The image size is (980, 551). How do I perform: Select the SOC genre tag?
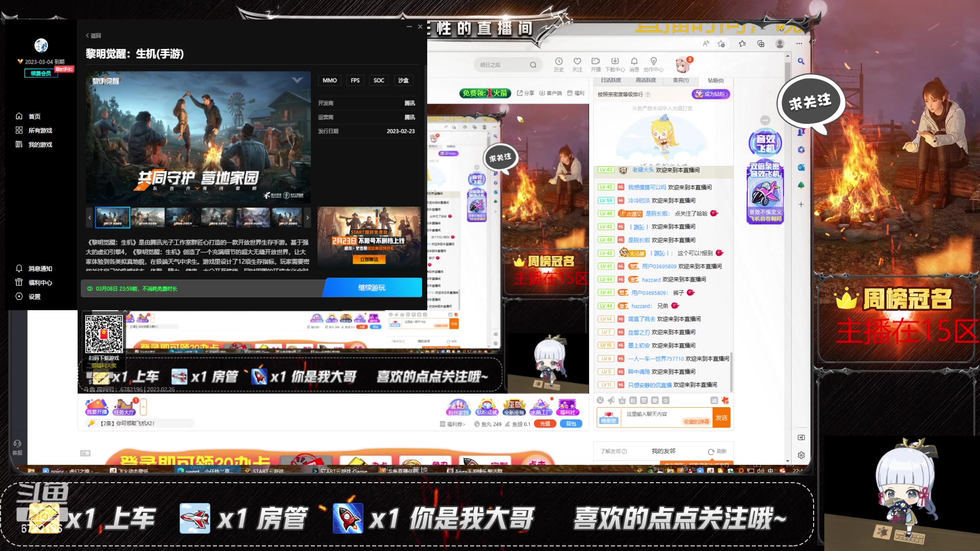(x=379, y=81)
